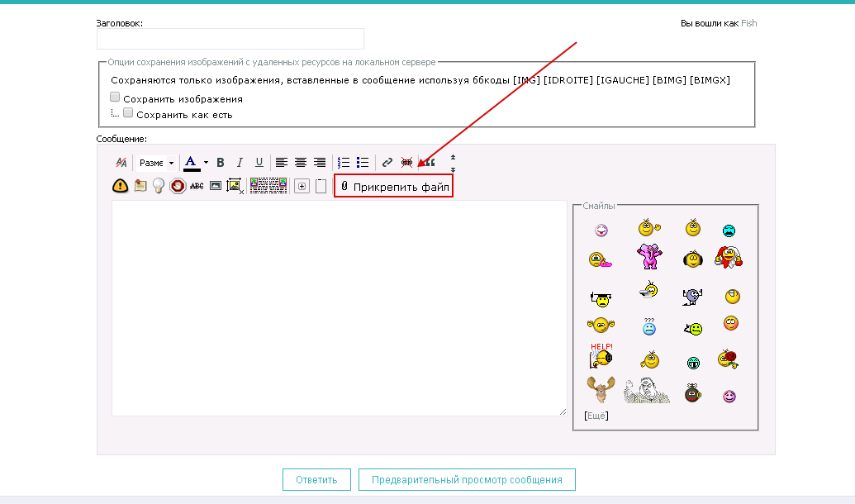Expand the font color dropdown arrow
The height and width of the screenshot is (504, 855).
(206, 163)
